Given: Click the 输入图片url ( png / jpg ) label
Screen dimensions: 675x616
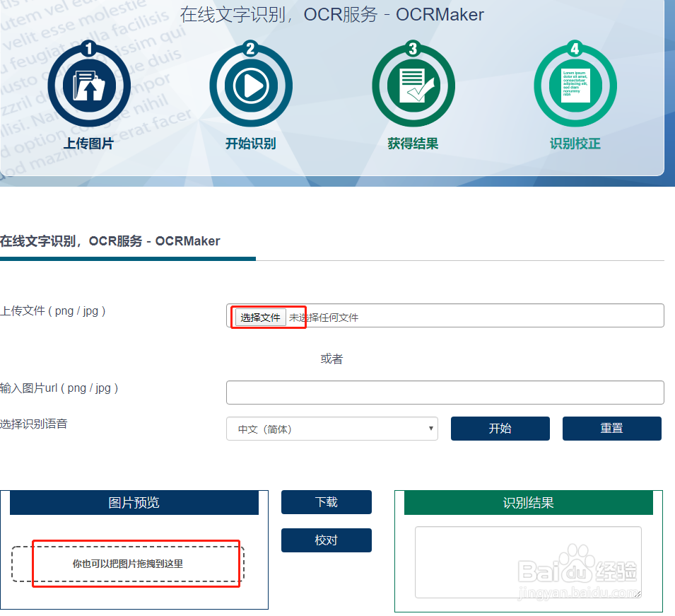Looking at the screenshot, I should click(59, 388).
